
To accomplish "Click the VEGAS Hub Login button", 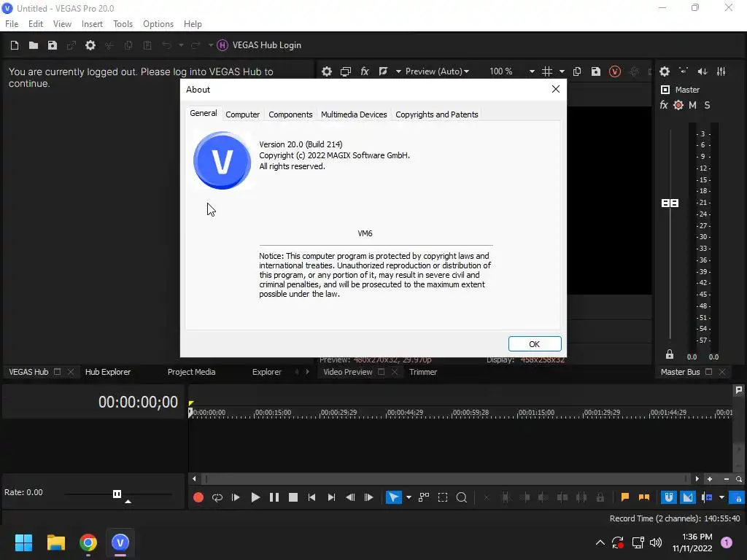I will click(259, 45).
